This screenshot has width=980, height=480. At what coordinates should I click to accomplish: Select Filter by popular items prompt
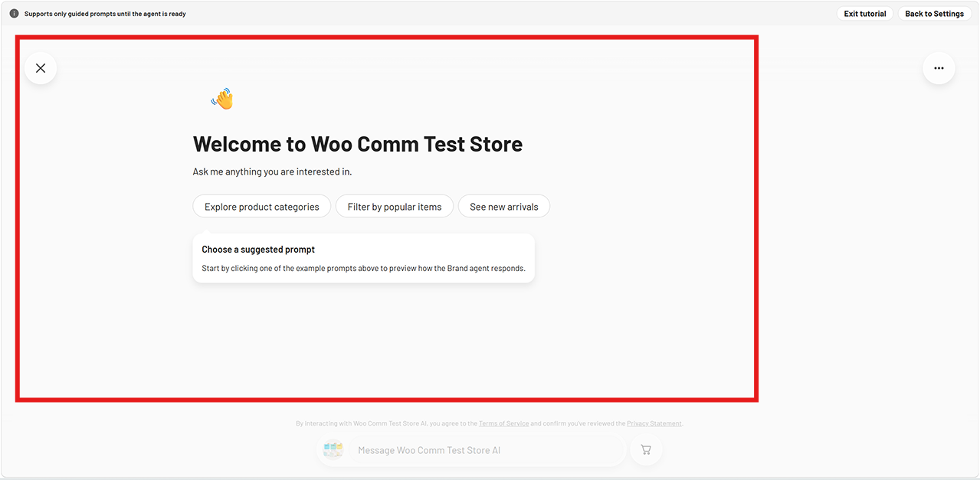pyautogui.click(x=395, y=207)
